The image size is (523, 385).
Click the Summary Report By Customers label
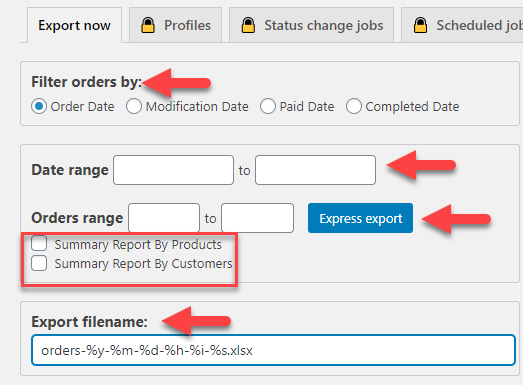coord(143,264)
